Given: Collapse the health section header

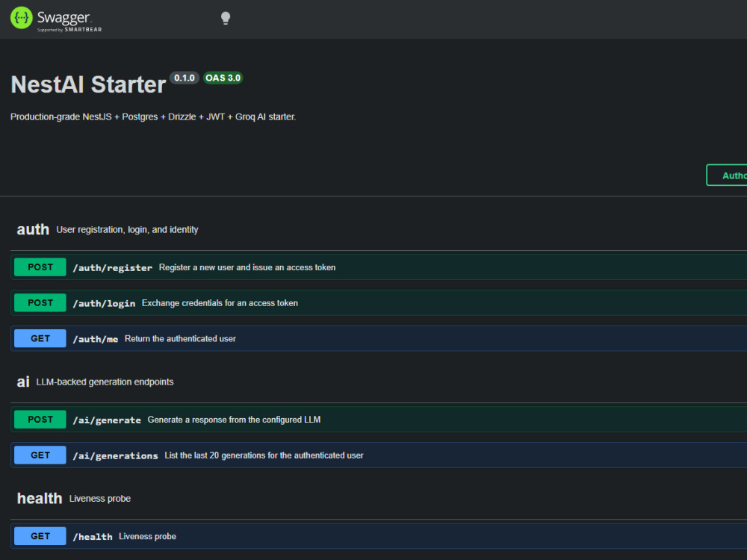Looking at the screenshot, I should pyautogui.click(x=379, y=499).
